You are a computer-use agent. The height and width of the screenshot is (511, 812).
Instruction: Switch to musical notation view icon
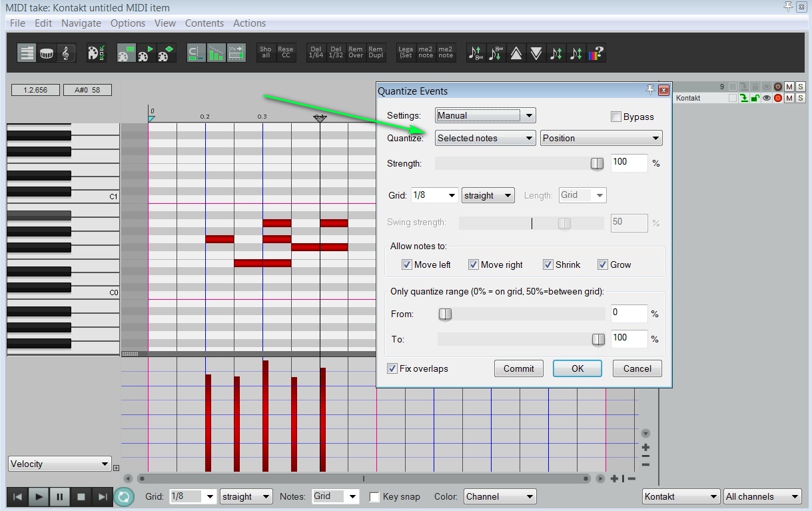coord(65,53)
